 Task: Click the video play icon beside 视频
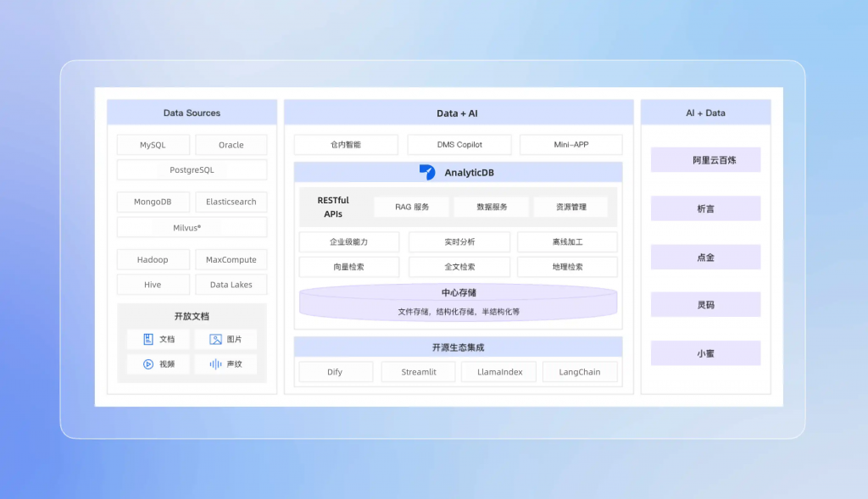(x=148, y=363)
